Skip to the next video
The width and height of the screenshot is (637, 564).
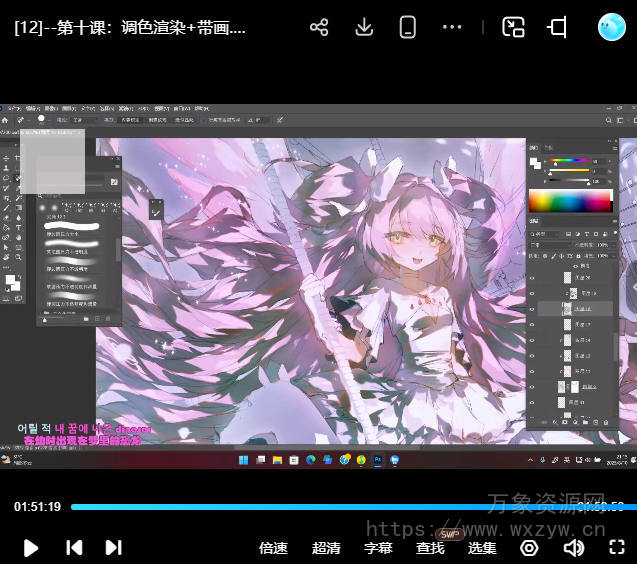(x=113, y=547)
